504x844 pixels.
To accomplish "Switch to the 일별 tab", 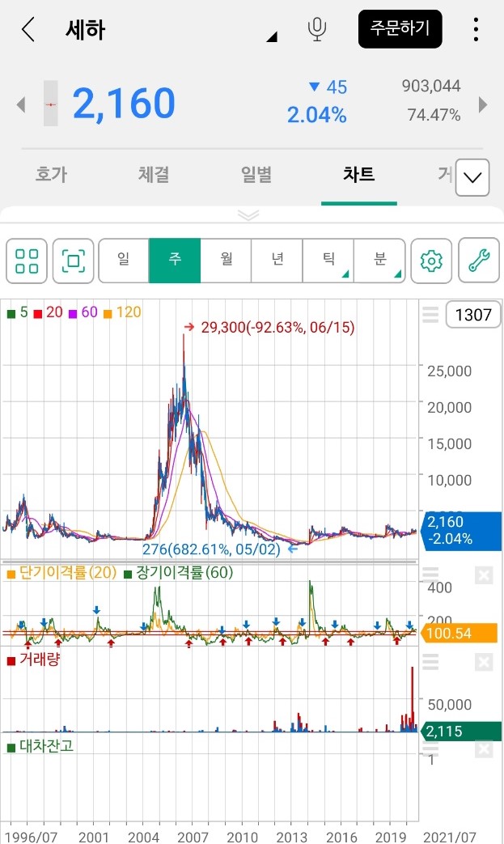I will click(x=256, y=175).
